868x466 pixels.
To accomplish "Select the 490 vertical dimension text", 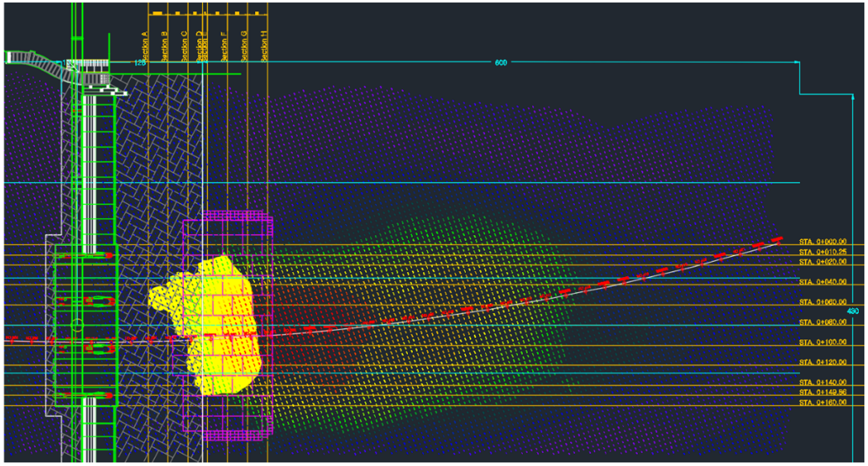I will pyautogui.click(x=852, y=311).
